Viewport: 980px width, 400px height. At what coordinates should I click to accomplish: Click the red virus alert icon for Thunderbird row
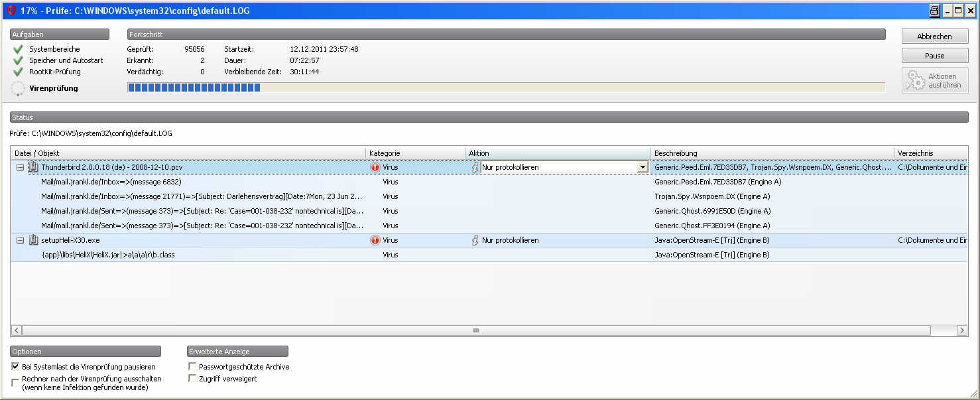[375, 167]
